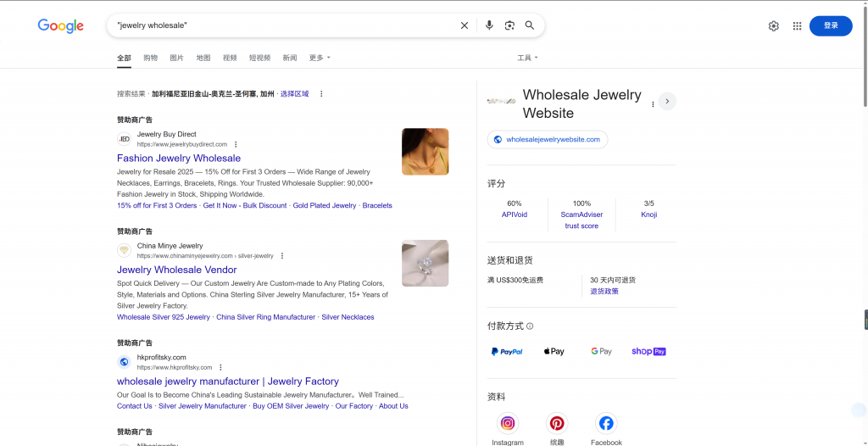The image size is (868, 446).
Task: Switch to the 短视频 tab
Action: (259, 58)
